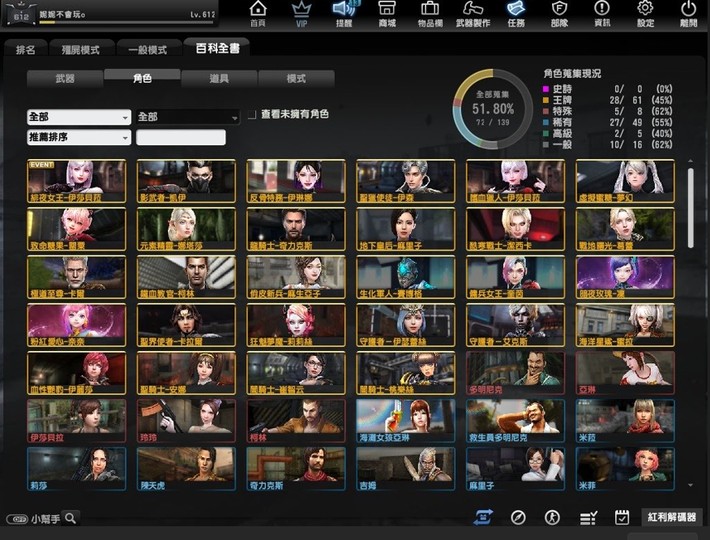Click the yellow 王牌 legend swatch
710x540 pixels.
pyautogui.click(x=546, y=100)
